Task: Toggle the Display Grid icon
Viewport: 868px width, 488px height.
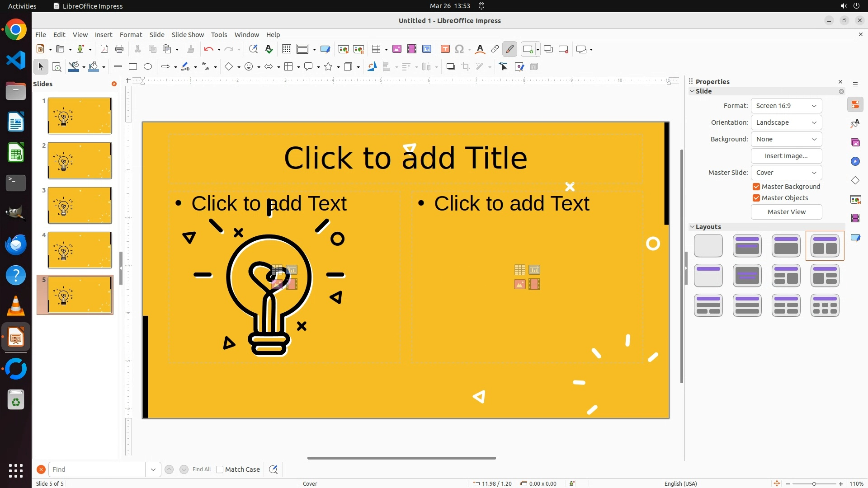Action: [x=286, y=49]
